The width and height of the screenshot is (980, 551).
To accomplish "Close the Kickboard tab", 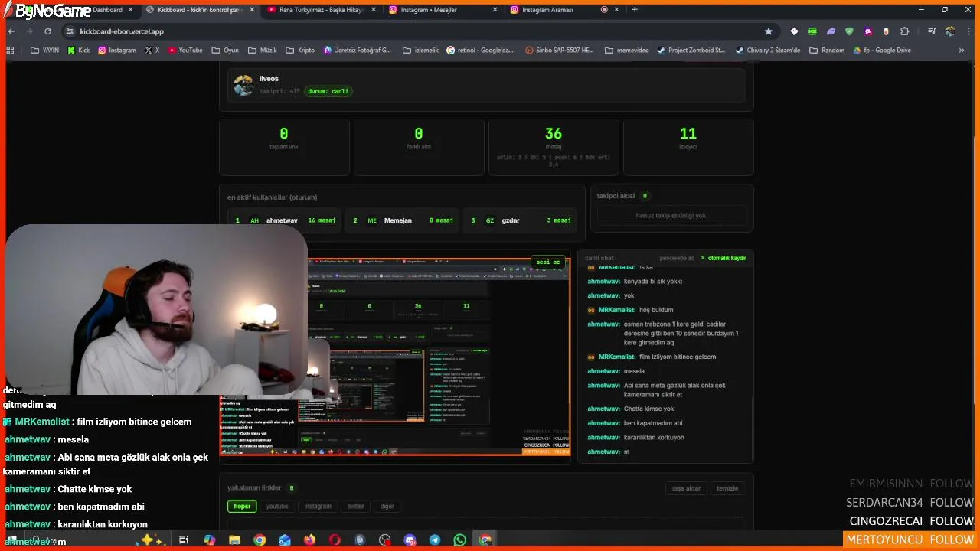I will (253, 10).
